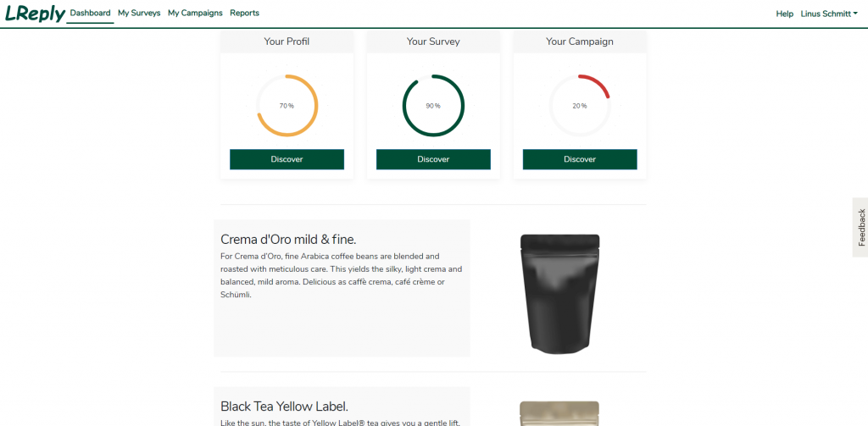Click Discover under Your Campaign

tap(580, 159)
